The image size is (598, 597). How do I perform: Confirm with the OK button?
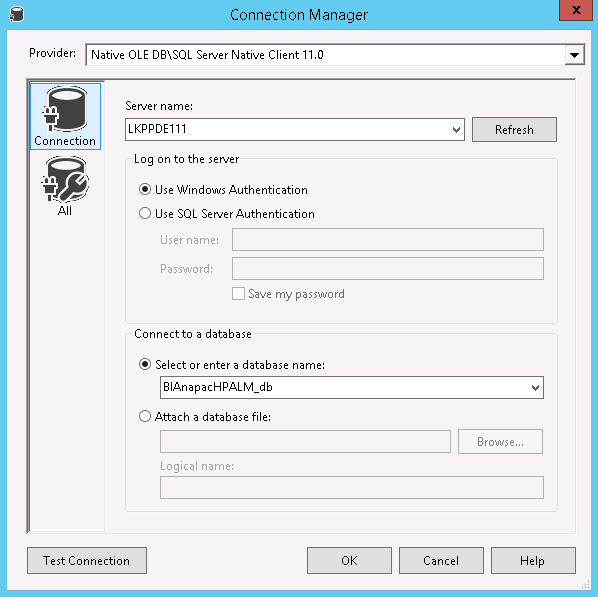pos(349,560)
